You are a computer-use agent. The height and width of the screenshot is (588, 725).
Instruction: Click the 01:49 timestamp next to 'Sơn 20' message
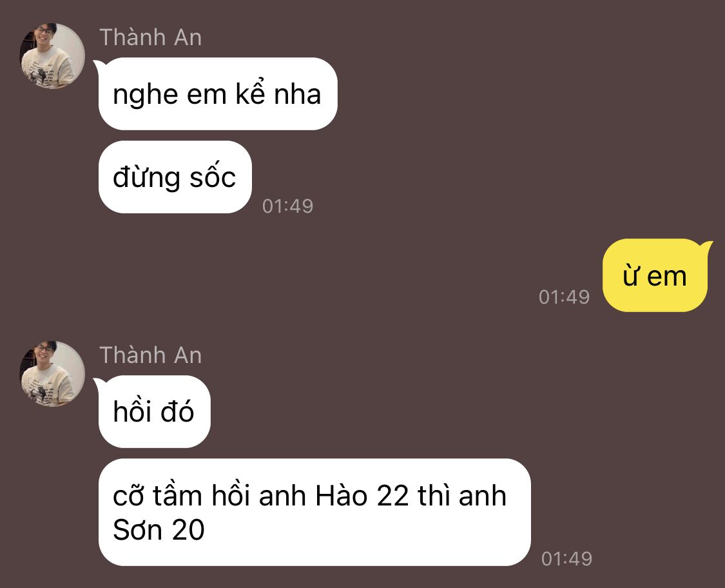pyautogui.click(x=566, y=559)
